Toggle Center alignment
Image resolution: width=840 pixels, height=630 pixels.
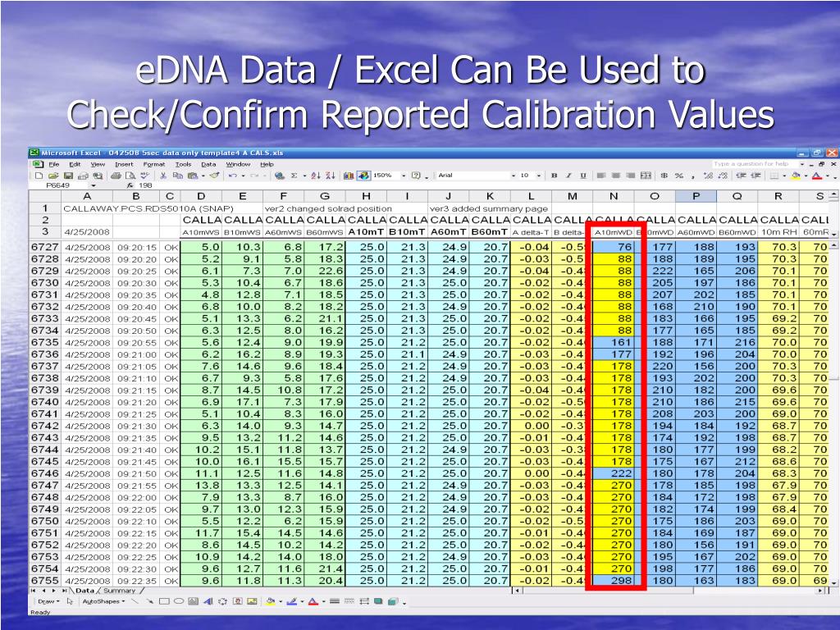point(615,176)
